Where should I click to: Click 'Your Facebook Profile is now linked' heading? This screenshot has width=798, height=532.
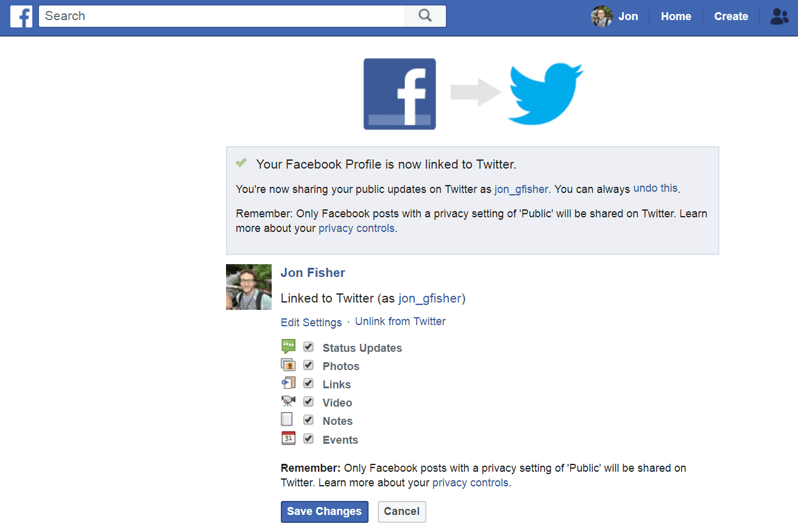click(x=386, y=164)
